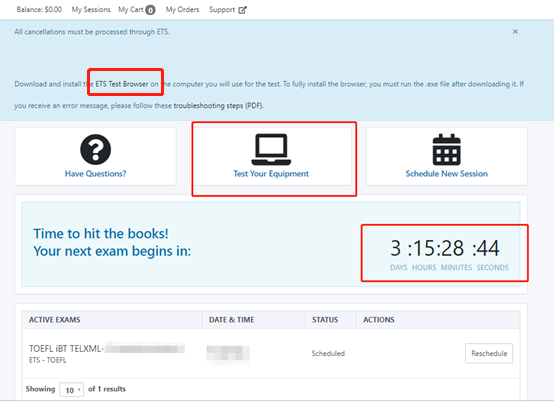Open the ETS Test Browser download link
This screenshot has height=404, width=554.
[122, 84]
